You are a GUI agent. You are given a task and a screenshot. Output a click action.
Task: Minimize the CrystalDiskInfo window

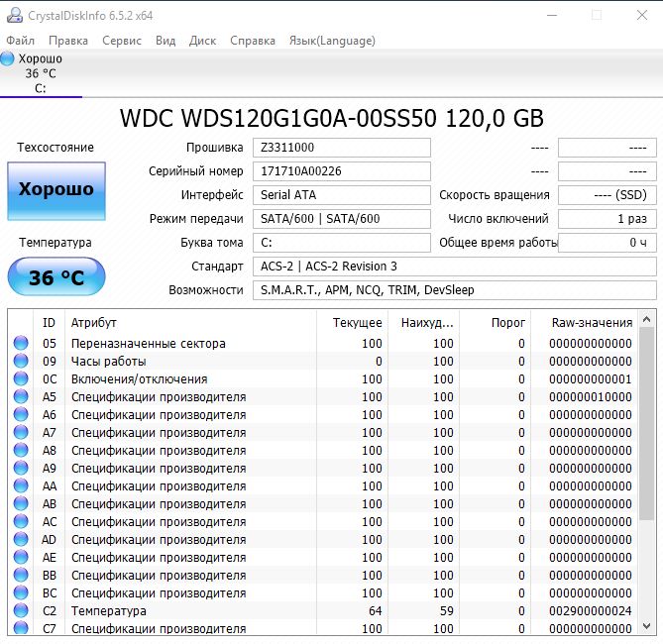point(552,15)
